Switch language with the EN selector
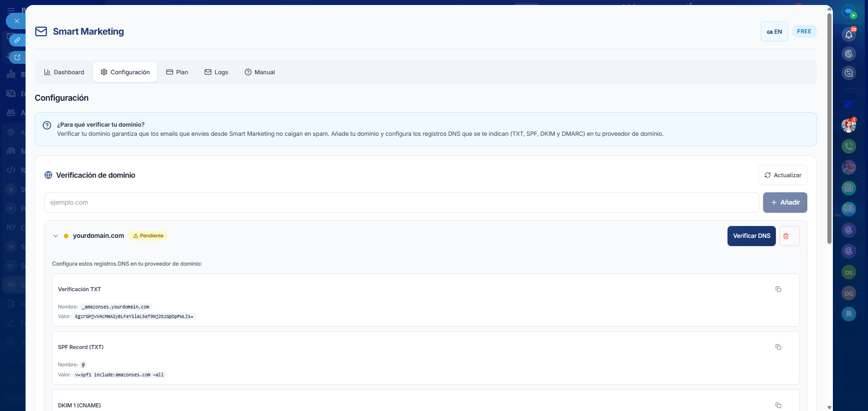The width and height of the screenshot is (868, 411). pyautogui.click(x=774, y=31)
